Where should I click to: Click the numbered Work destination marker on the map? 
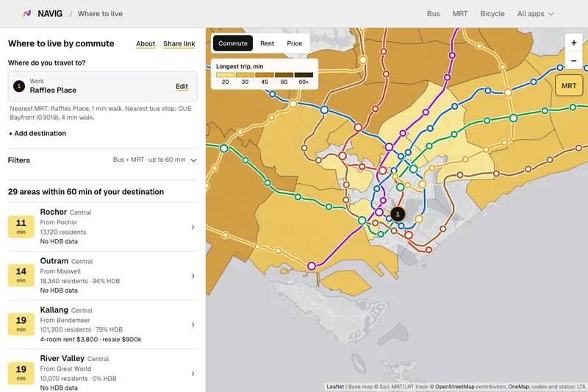398,214
